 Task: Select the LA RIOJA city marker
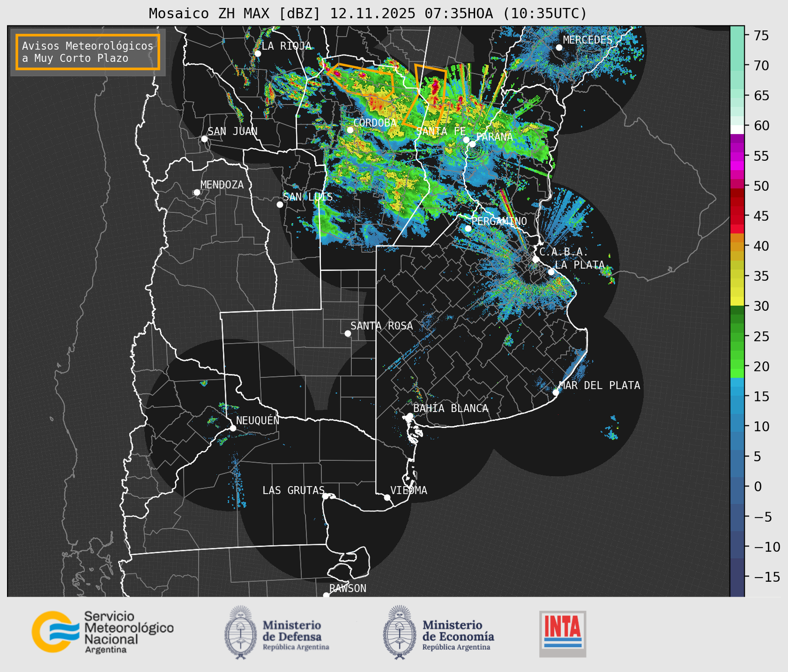coord(258,54)
